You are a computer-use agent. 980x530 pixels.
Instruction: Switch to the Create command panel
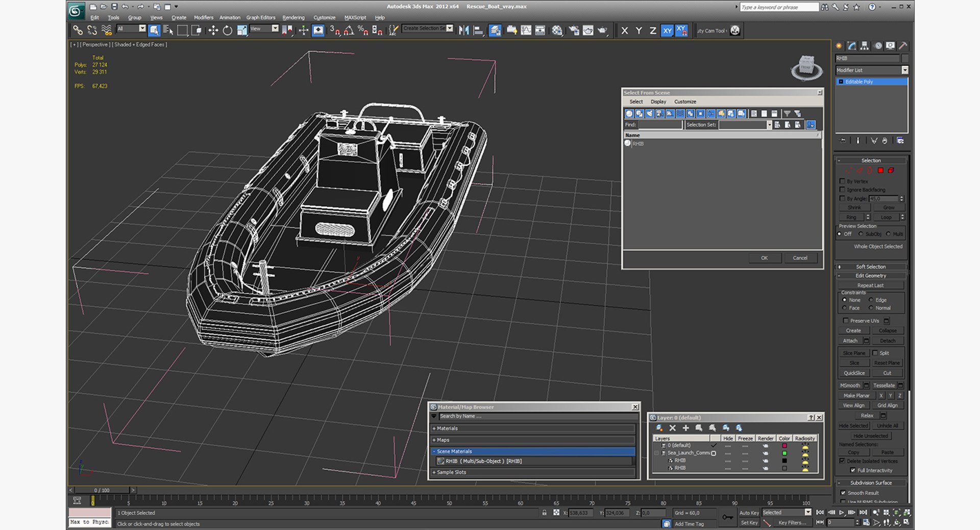point(839,46)
